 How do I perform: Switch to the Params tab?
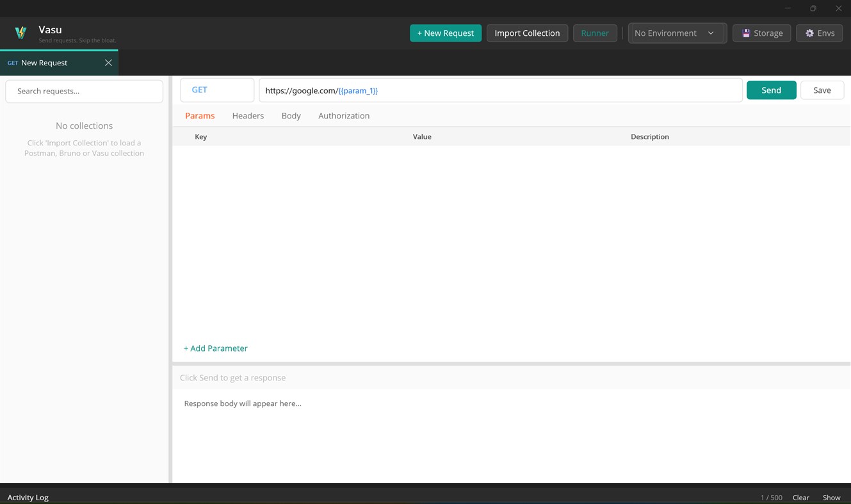click(x=200, y=116)
